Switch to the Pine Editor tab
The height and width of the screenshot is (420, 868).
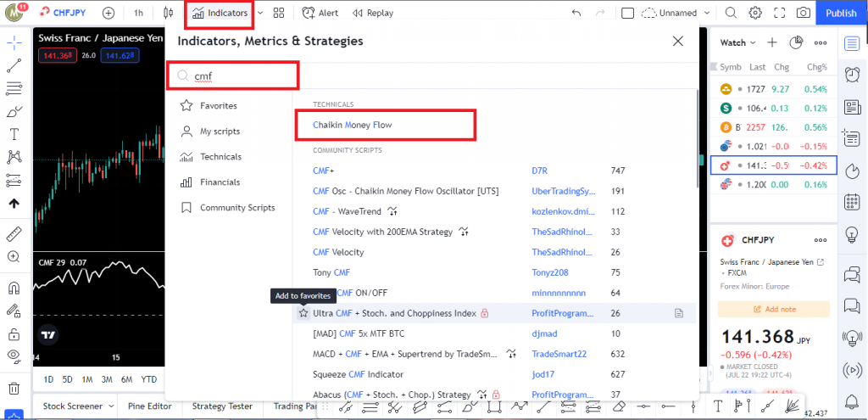(149, 406)
